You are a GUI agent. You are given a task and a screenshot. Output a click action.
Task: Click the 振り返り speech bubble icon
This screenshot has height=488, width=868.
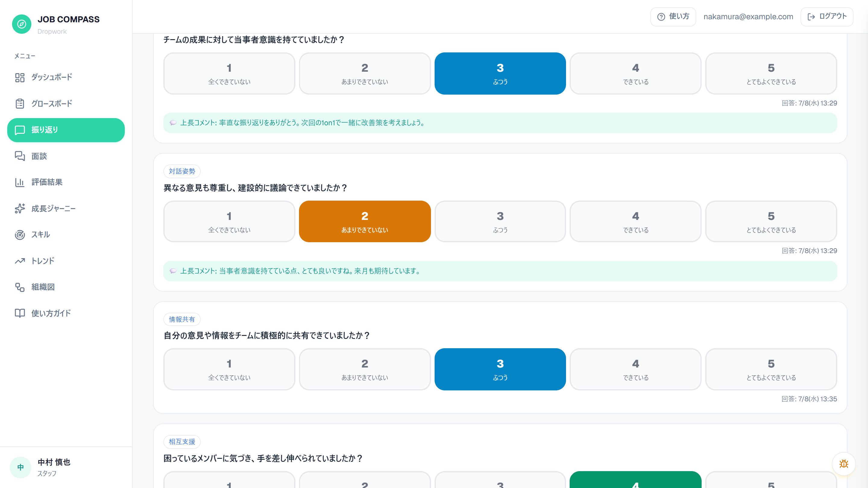(20, 130)
